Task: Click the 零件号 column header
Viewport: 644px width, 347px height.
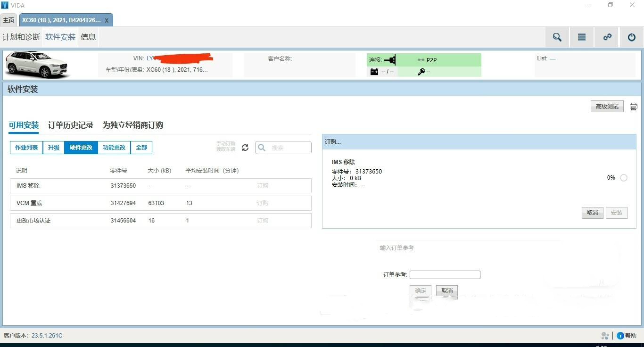Action: (119, 171)
